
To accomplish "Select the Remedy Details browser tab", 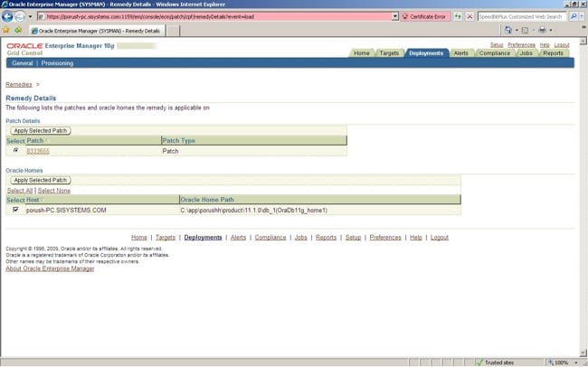I will point(97,31).
